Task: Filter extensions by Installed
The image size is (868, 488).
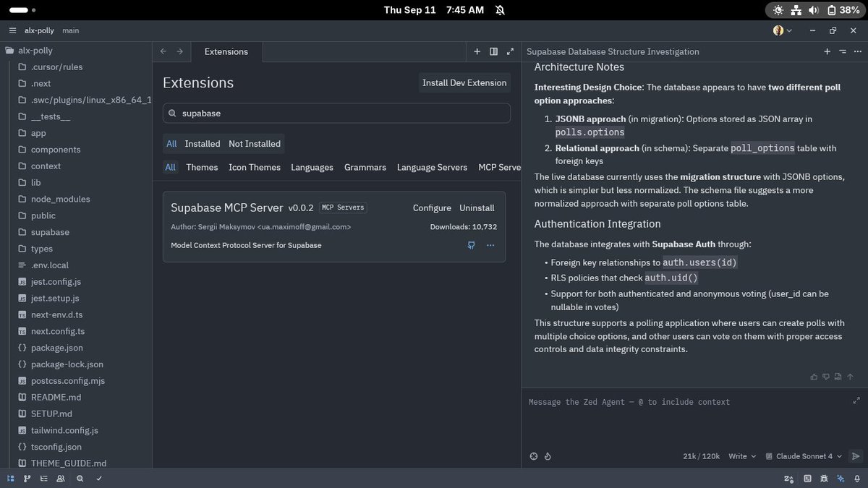Action: 202,143
